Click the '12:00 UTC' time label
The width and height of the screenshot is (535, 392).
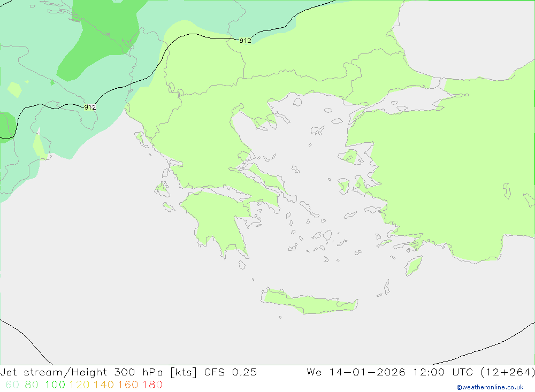click(x=442, y=372)
